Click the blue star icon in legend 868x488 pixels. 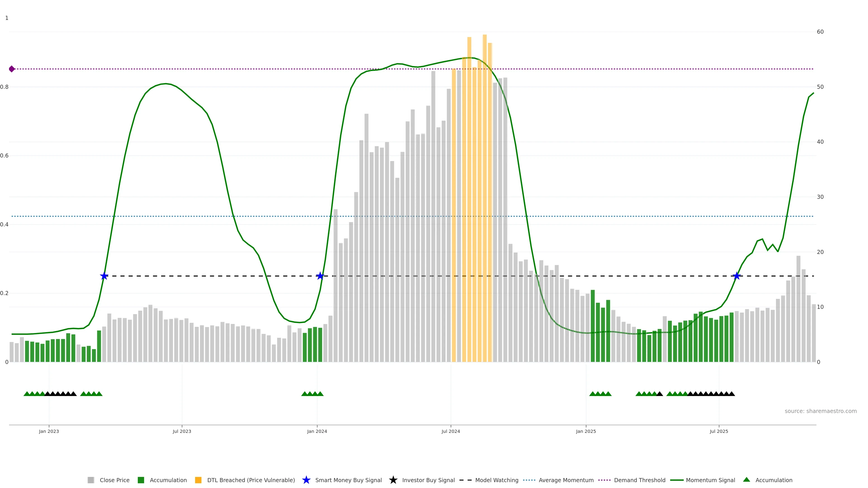click(306, 480)
